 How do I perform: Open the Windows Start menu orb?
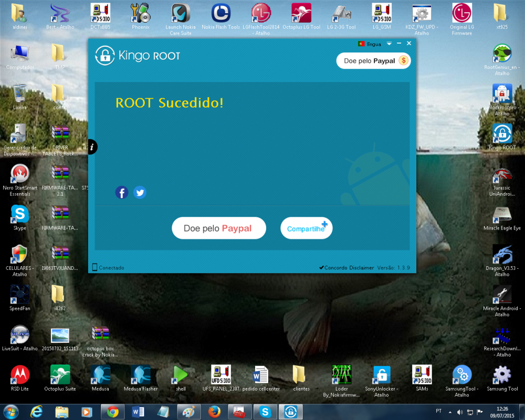pos(10,412)
